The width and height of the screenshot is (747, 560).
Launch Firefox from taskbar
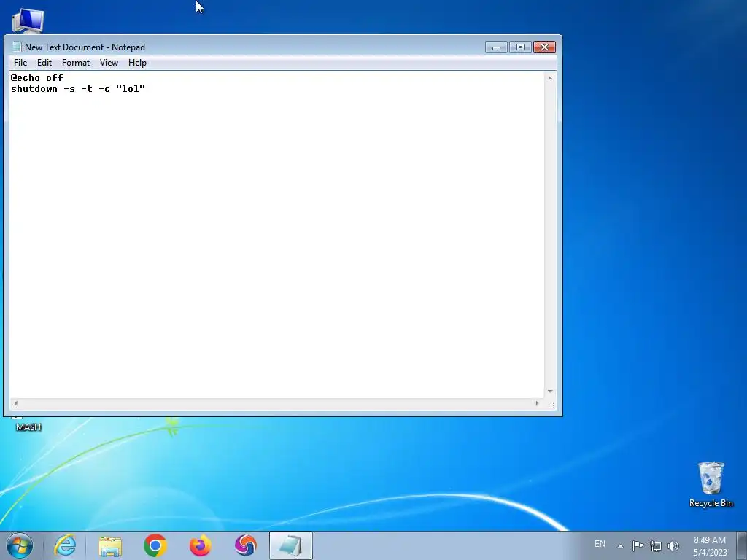(x=200, y=545)
